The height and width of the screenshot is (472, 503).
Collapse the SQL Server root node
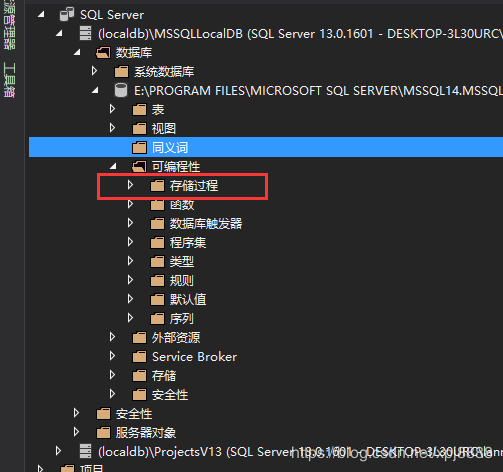pos(41,14)
